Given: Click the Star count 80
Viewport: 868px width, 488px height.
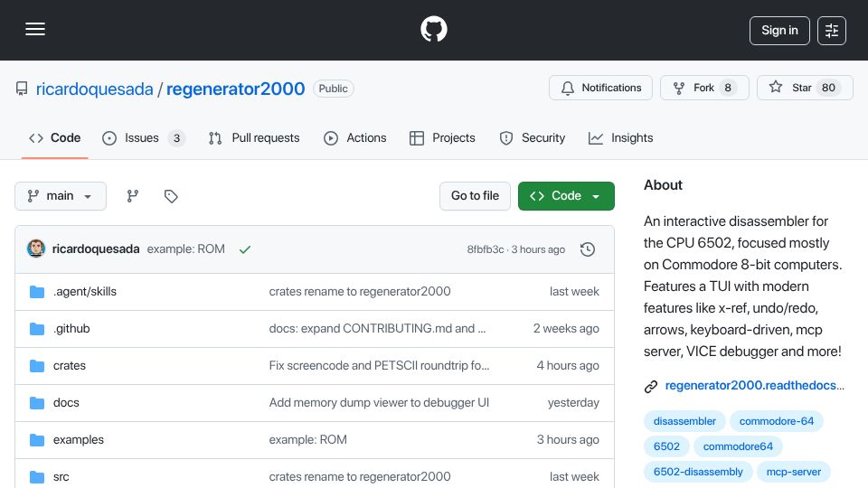Looking at the screenshot, I should [x=828, y=88].
